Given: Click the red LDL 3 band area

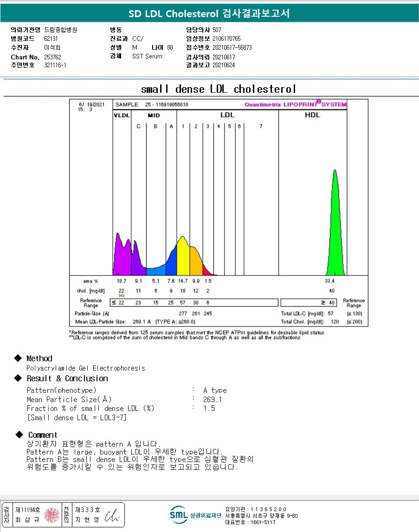Looking at the screenshot, I should (207, 270).
